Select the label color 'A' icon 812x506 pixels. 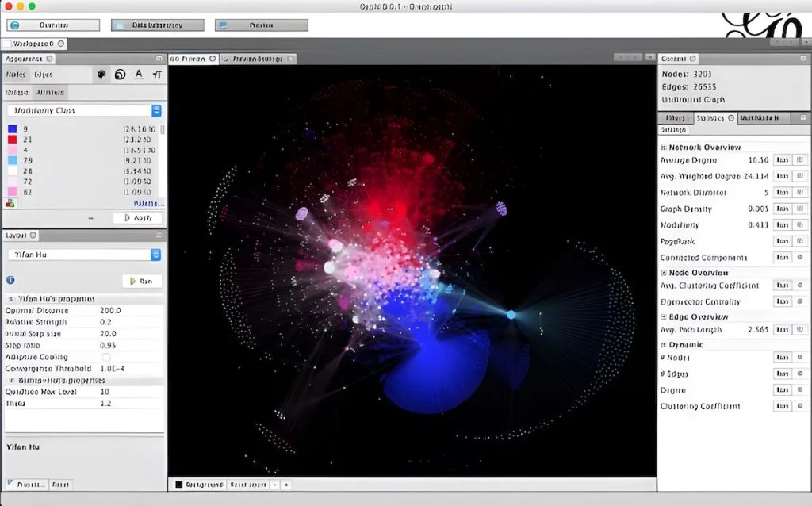click(139, 75)
